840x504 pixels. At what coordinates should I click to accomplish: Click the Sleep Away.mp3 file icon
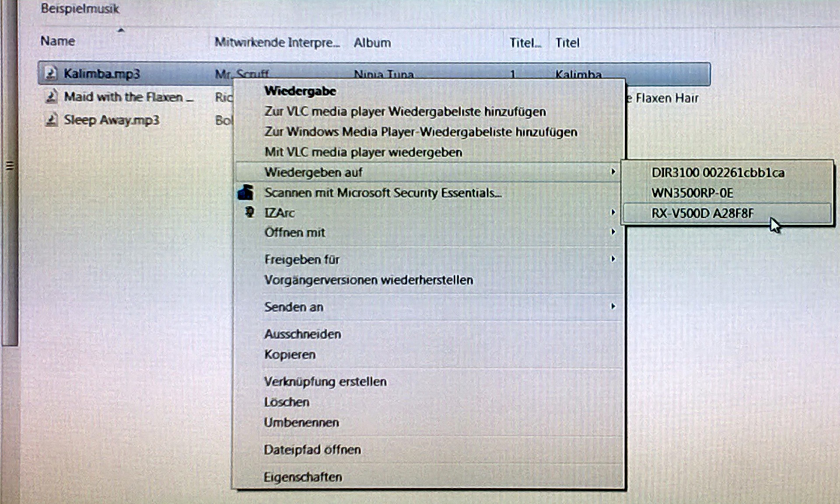click(51, 119)
